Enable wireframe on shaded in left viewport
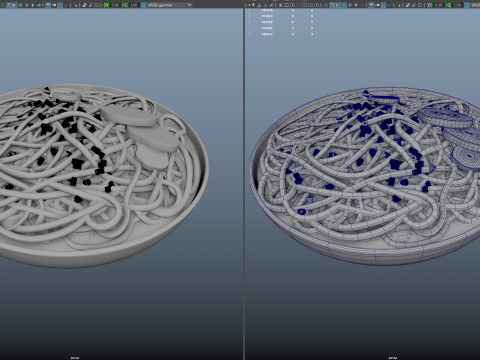Screen dimensions: 480x360 click(21, 5)
